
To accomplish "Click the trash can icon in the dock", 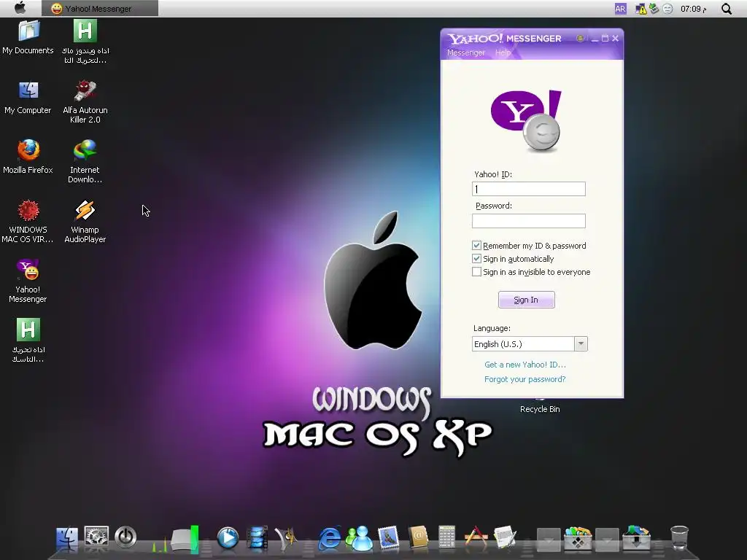I will [679, 538].
